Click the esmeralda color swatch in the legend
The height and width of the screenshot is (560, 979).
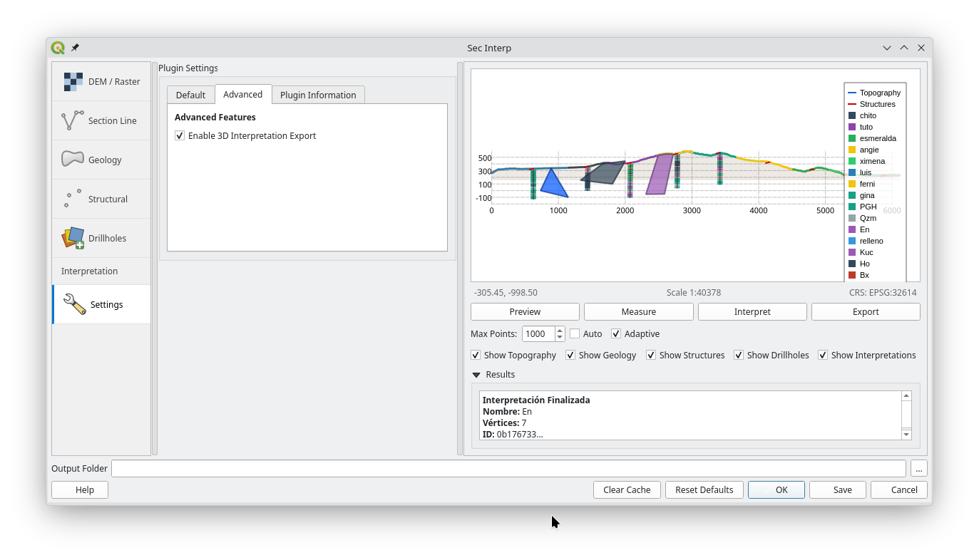pos(851,138)
